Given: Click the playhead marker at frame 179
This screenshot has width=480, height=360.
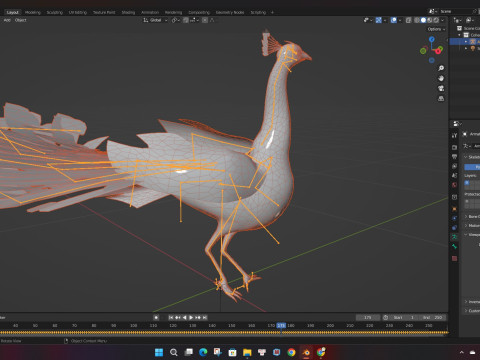Looking at the screenshot, I should click(281, 325).
